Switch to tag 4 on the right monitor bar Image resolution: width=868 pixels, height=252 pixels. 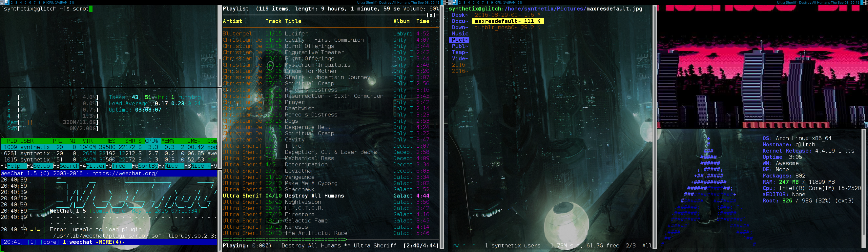(x=469, y=2)
